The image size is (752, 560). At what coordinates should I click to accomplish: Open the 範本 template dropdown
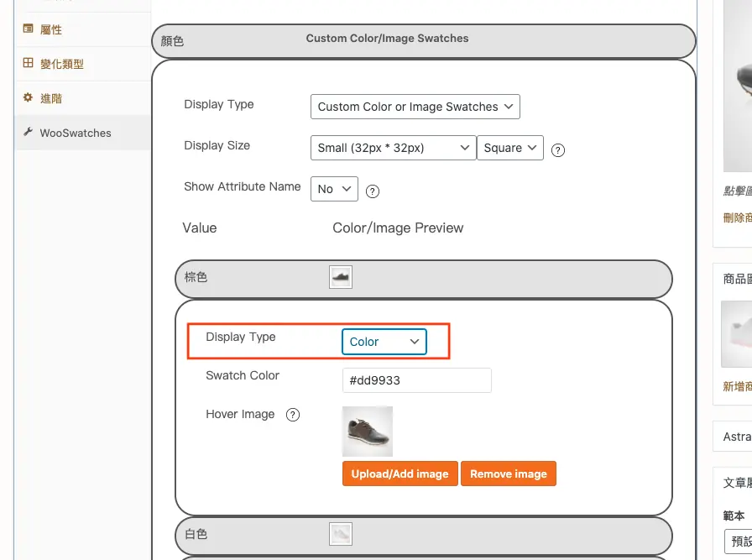738,542
